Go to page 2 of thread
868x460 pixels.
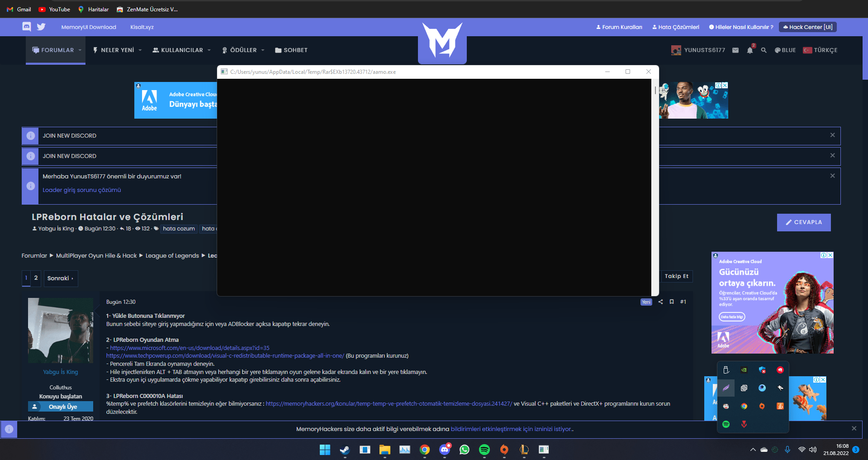(x=36, y=278)
